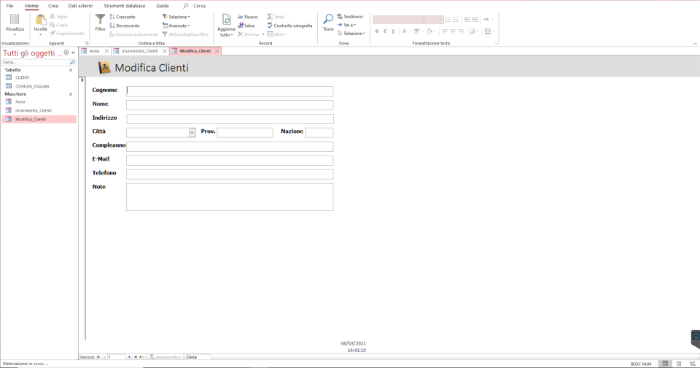Click the Trova magnifier icon
The height and width of the screenshot is (368, 700).
(x=328, y=19)
